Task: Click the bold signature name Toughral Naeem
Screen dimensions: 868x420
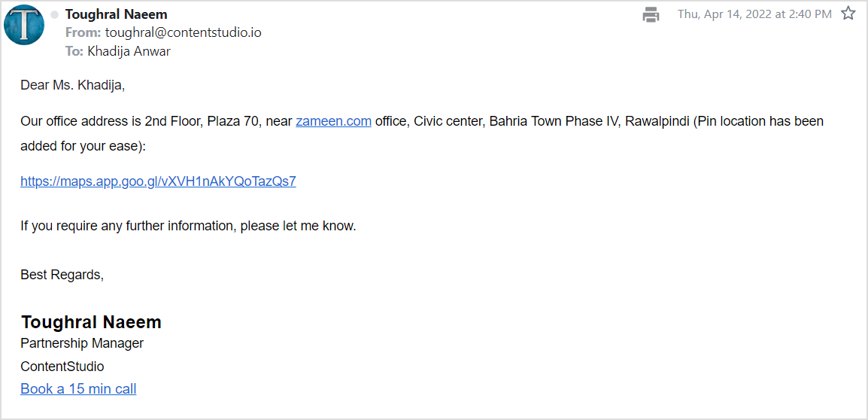Action: point(91,322)
